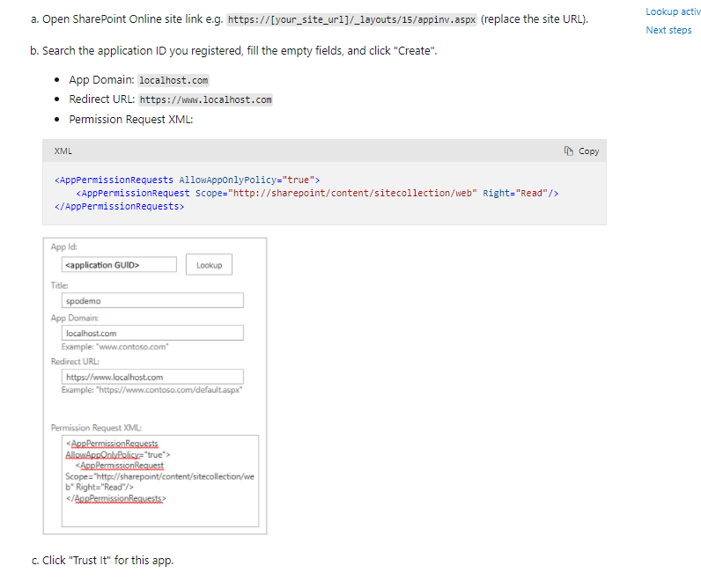Viewport: 701px width, 588px height.
Task: Select the inline code localhost.com
Action: point(173,80)
